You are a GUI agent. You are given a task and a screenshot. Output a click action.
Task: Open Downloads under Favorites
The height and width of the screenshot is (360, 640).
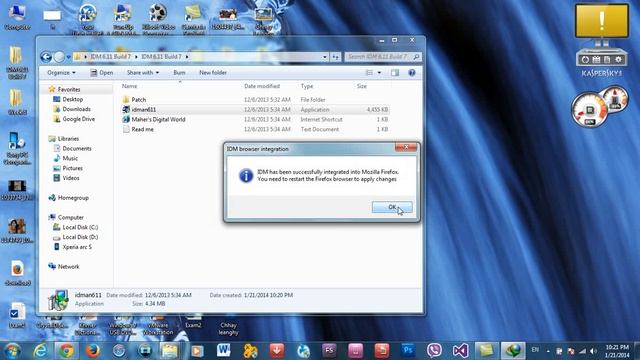(x=76, y=109)
